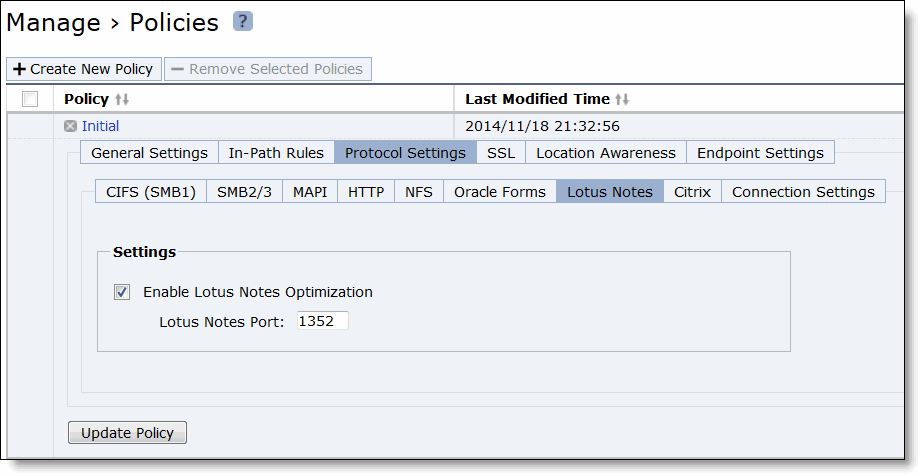Image resolution: width=921 pixels, height=476 pixels.
Task: Switch to General Settings tab
Action: (x=149, y=153)
